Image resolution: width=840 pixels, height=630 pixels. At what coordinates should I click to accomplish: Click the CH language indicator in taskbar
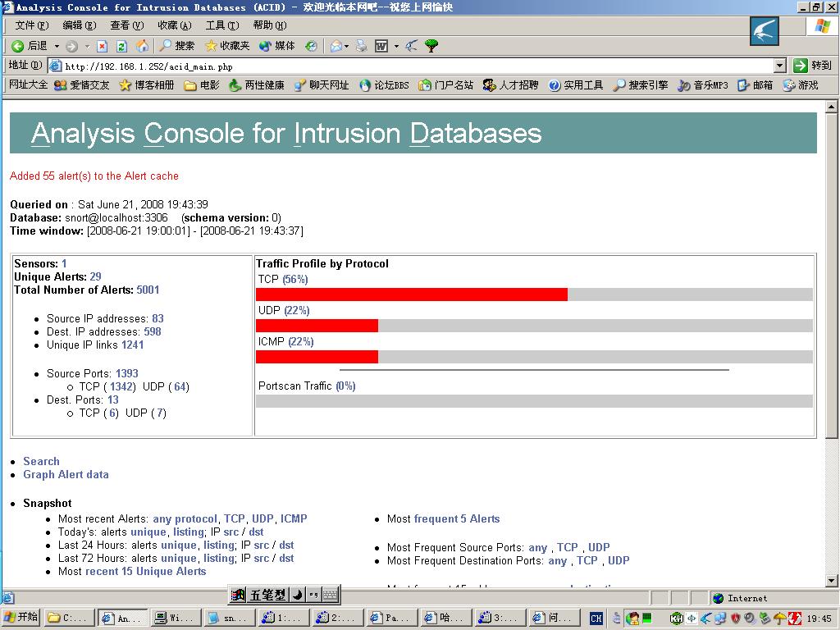596,619
